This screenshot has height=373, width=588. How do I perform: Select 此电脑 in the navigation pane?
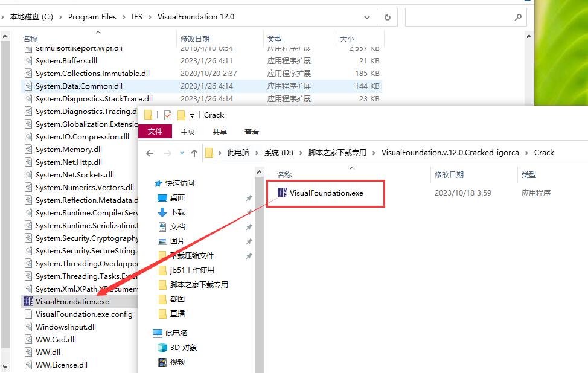176,333
